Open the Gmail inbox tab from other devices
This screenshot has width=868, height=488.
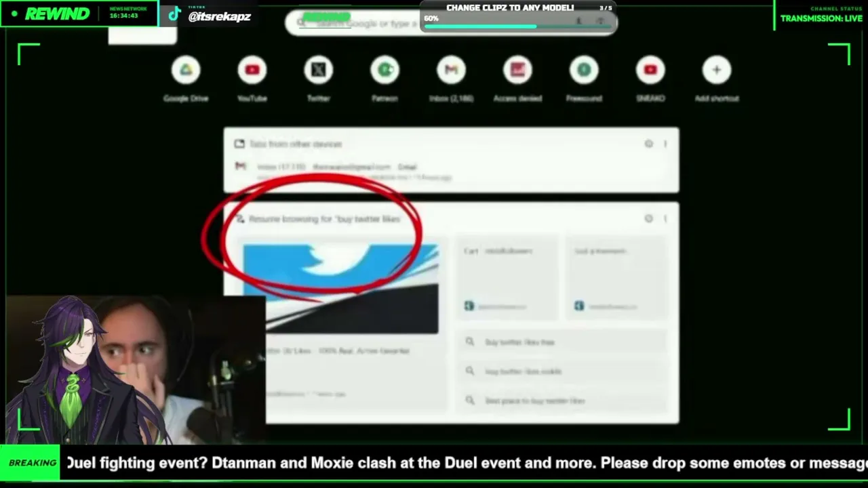tap(451, 171)
